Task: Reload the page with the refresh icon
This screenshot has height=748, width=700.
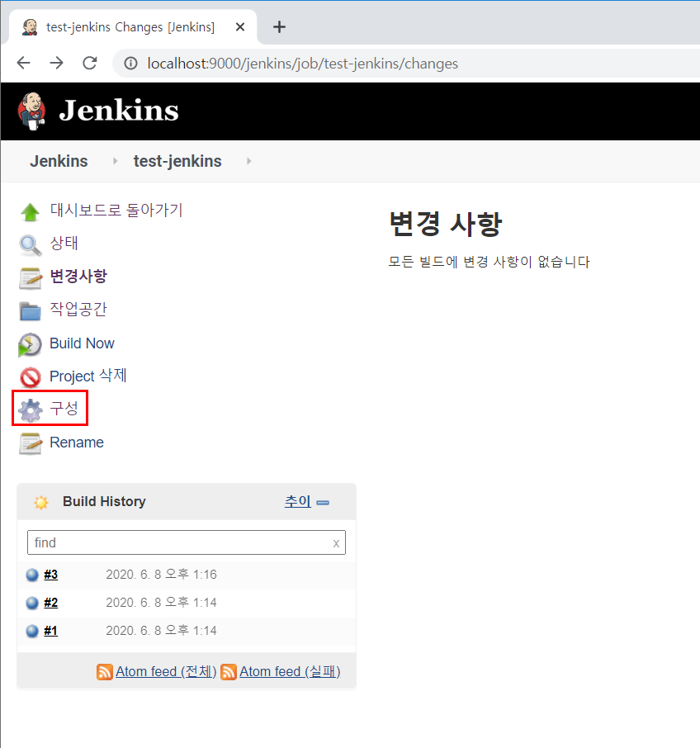Action: pyautogui.click(x=90, y=63)
